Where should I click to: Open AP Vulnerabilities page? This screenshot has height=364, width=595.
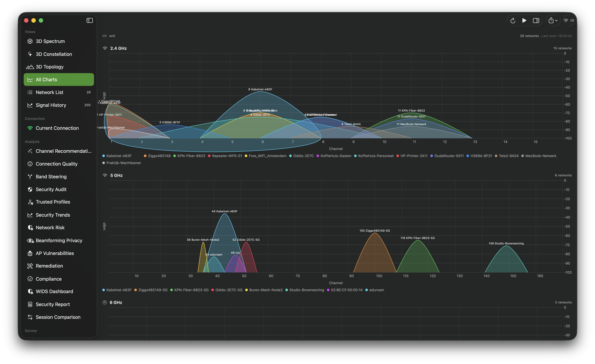pos(59,253)
